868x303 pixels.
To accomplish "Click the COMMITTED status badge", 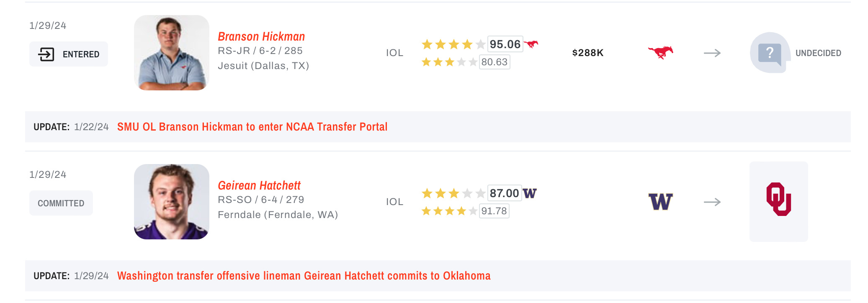I will click(61, 203).
